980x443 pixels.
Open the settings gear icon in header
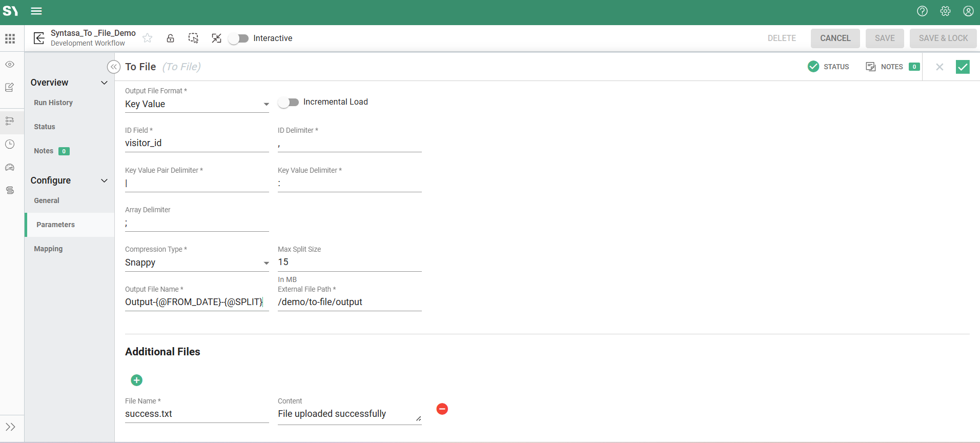(x=945, y=11)
